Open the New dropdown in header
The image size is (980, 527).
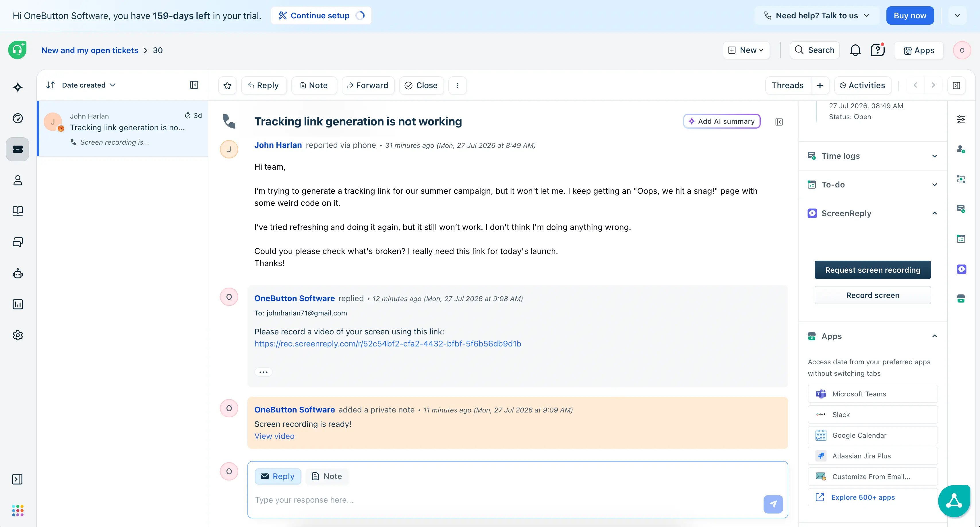click(746, 50)
